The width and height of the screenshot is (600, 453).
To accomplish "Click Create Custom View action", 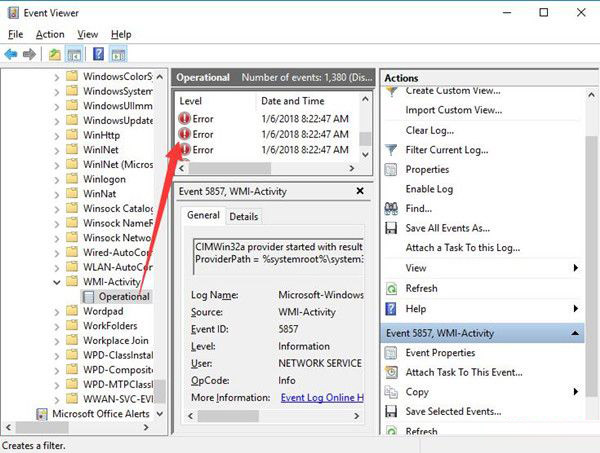I will coord(453,91).
